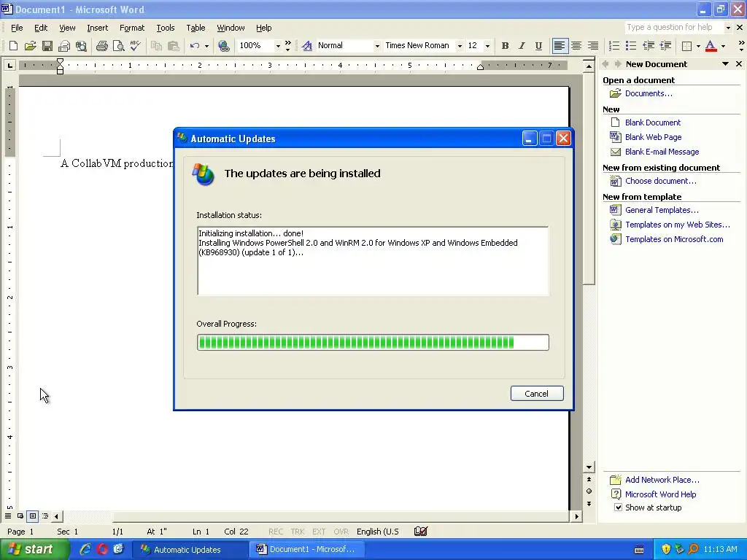
Task: Open the Format menu
Action: tap(132, 28)
